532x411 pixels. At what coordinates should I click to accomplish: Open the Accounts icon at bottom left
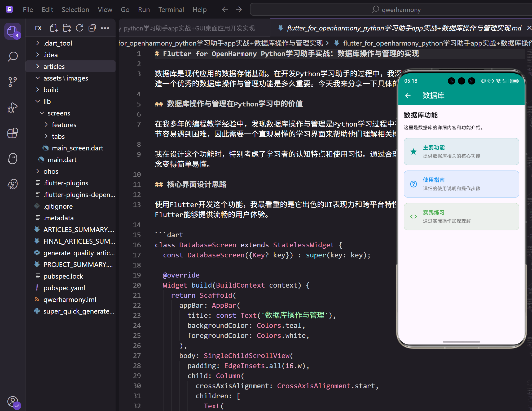pyautogui.click(x=12, y=401)
